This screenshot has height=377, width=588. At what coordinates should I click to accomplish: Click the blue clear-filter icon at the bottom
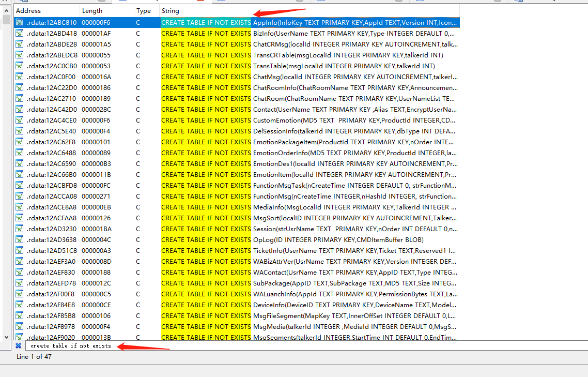pyautogui.click(x=19, y=345)
